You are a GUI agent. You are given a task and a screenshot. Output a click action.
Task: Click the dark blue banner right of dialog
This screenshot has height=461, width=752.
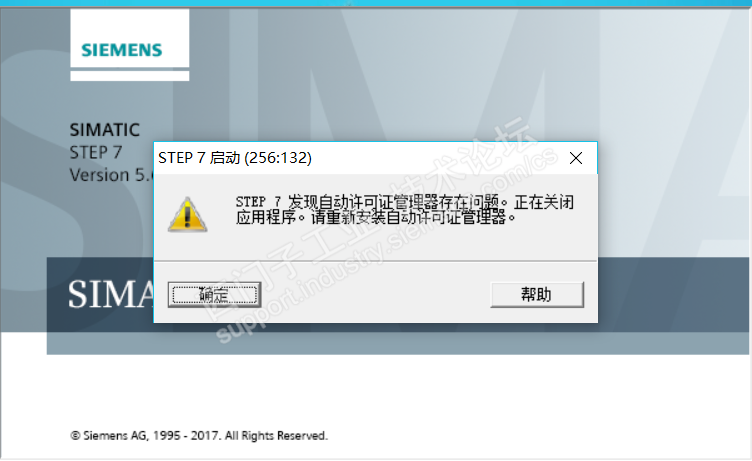[673, 295]
